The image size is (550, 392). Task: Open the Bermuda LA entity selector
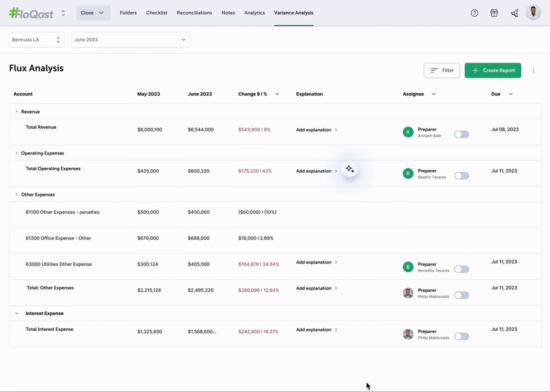pos(37,40)
